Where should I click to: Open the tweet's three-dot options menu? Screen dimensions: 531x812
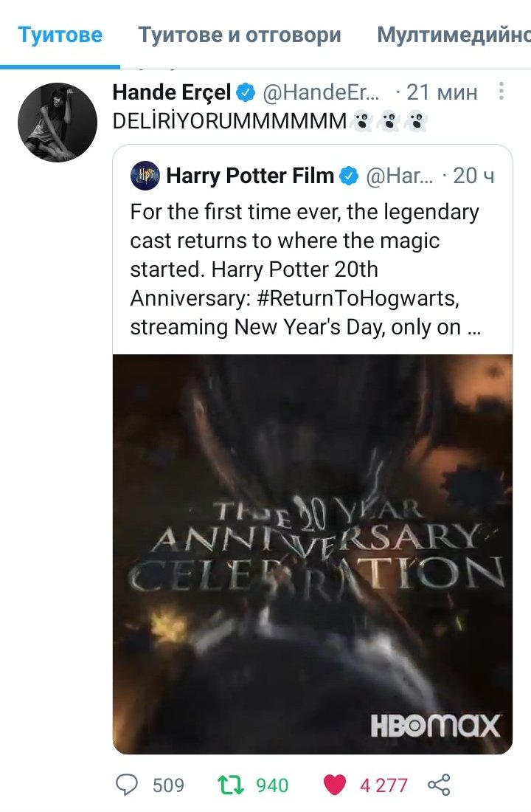point(502,92)
